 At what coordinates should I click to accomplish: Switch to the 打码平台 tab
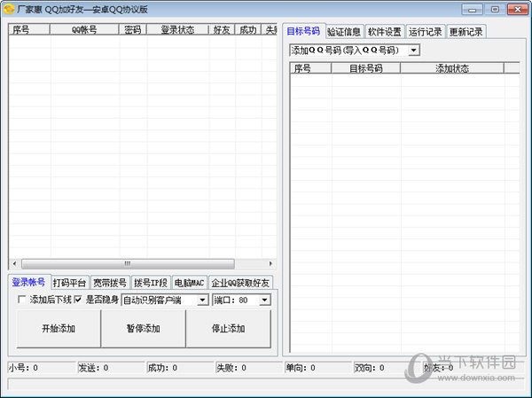(69, 283)
